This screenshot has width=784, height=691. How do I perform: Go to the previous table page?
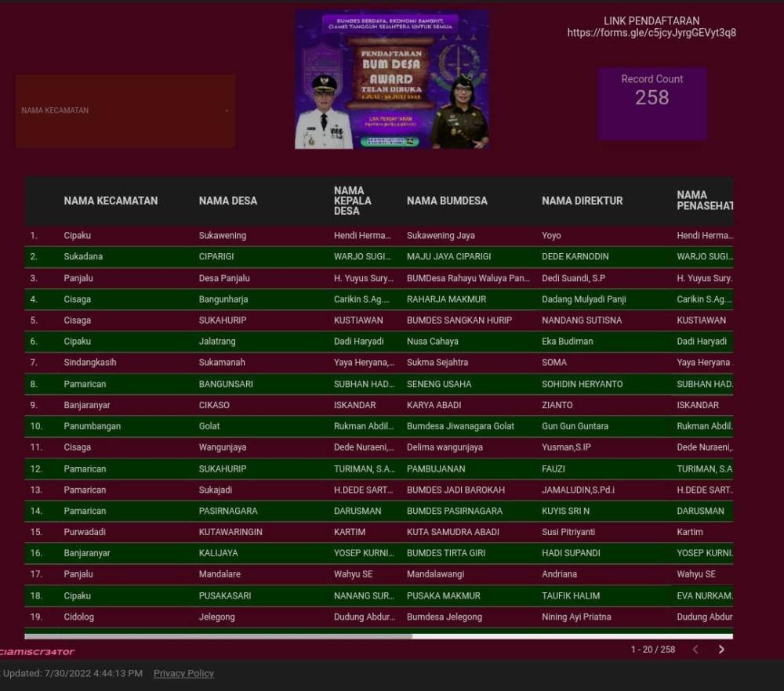tap(695, 649)
